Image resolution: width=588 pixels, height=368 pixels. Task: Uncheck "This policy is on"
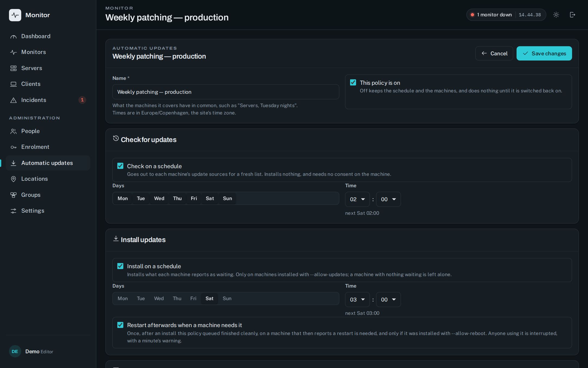353,83
